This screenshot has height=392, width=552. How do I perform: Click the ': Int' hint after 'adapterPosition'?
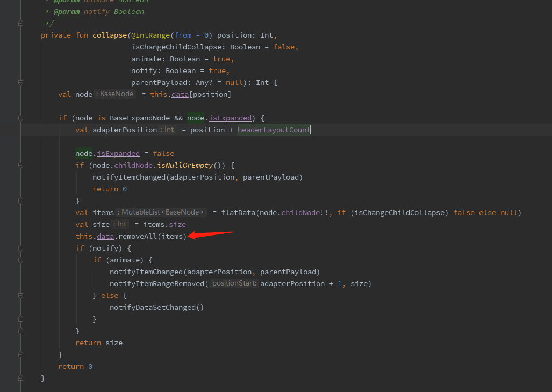point(167,130)
